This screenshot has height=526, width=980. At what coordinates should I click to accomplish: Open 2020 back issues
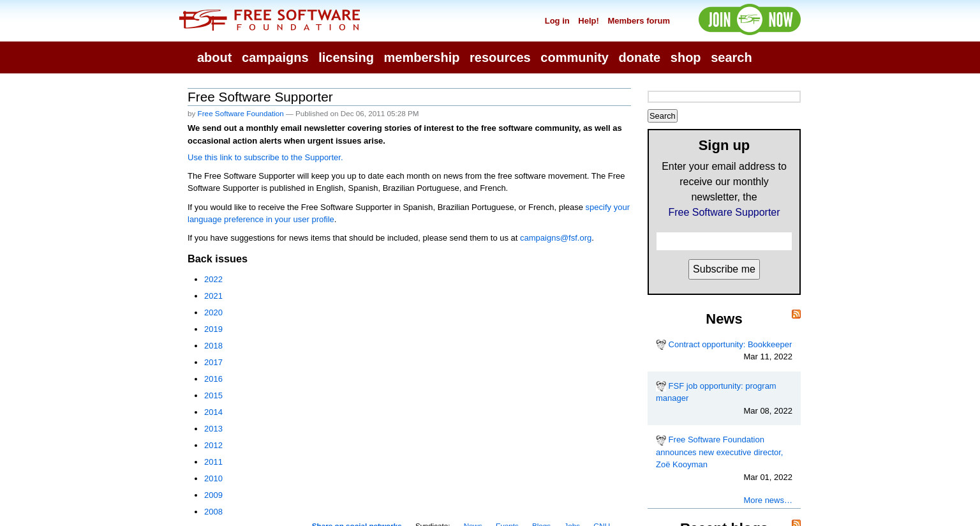click(x=213, y=313)
